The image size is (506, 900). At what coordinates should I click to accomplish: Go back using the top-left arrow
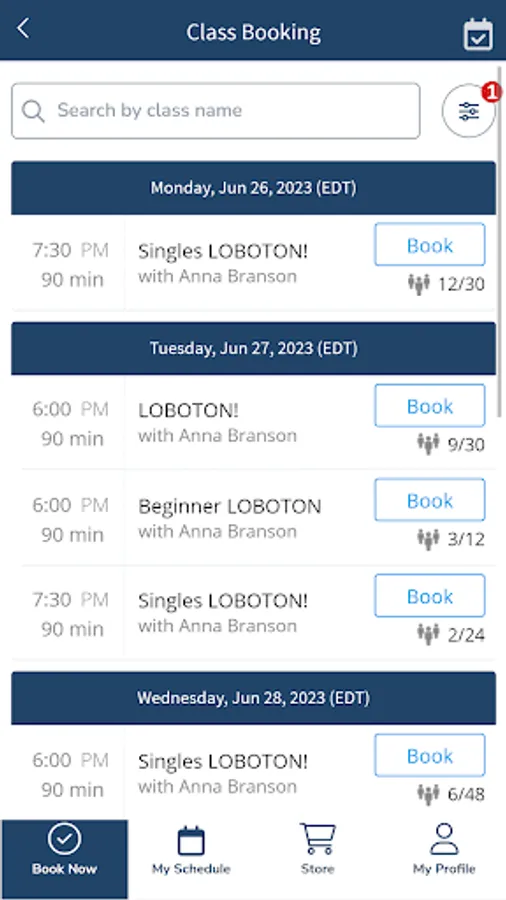tap(22, 28)
